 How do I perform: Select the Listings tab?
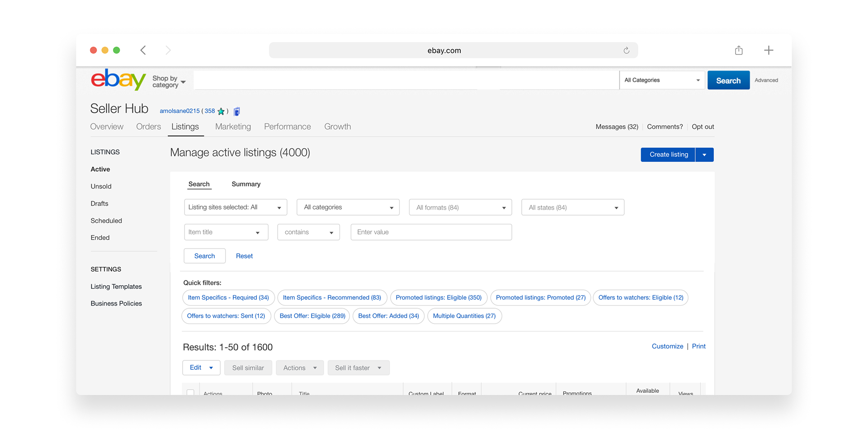[x=185, y=127]
